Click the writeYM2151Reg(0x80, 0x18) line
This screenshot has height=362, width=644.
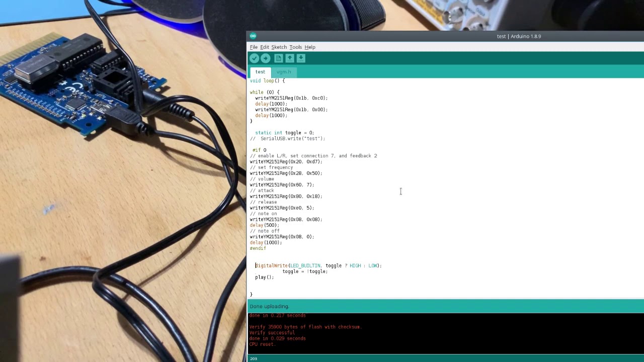(286, 196)
